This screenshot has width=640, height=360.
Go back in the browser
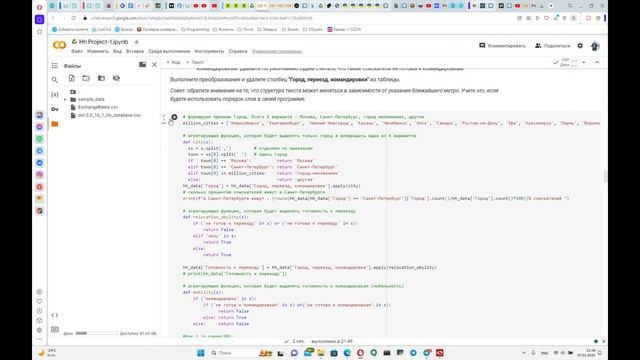(x=53, y=18)
